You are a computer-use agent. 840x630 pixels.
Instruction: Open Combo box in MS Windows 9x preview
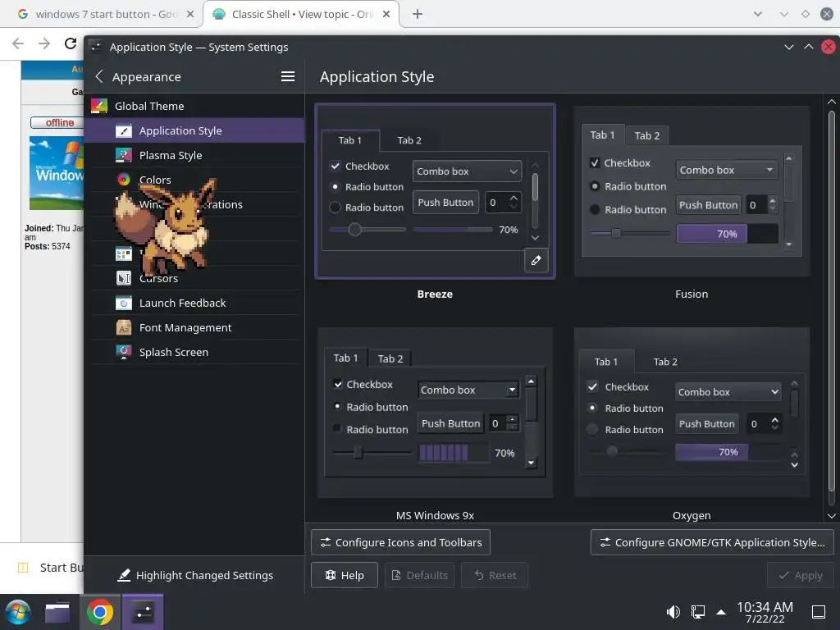(x=468, y=390)
